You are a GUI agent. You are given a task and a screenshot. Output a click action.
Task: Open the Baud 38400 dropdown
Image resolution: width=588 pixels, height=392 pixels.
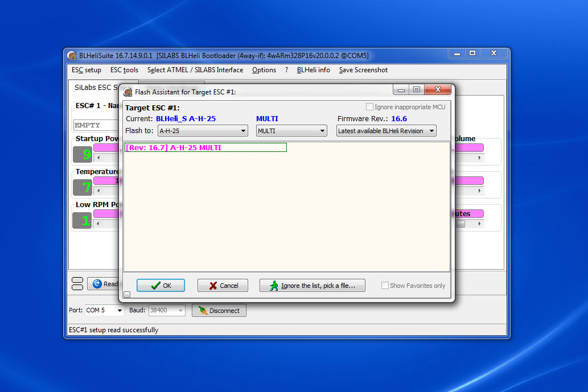click(167, 310)
